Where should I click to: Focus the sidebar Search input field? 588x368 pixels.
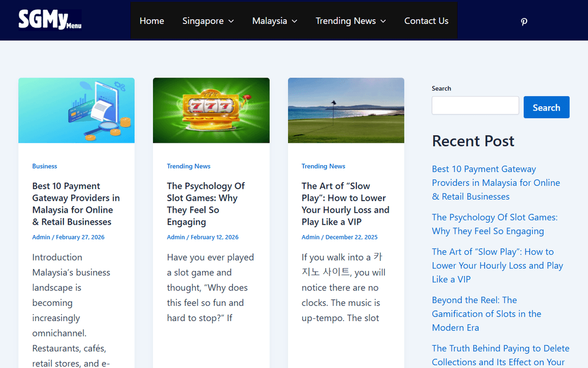coord(475,106)
